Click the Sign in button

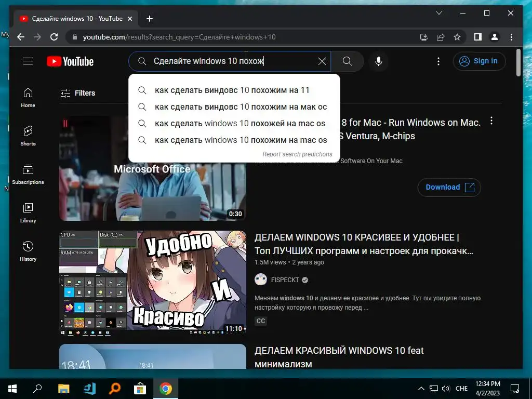click(479, 61)
